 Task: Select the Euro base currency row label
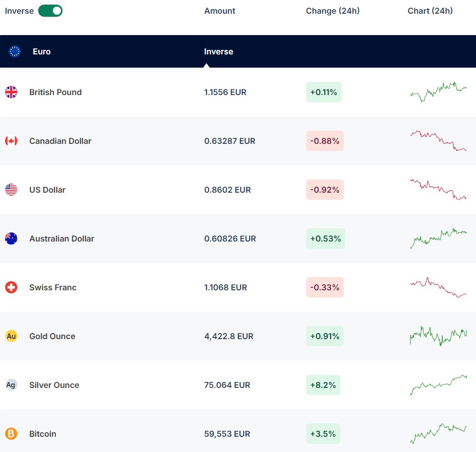[42, 51]
